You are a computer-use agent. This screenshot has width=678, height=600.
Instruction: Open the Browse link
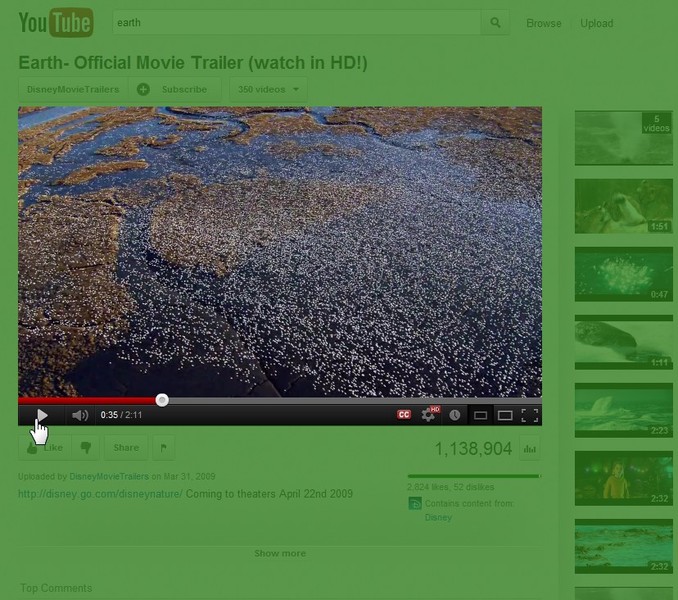tap(544, 23)
